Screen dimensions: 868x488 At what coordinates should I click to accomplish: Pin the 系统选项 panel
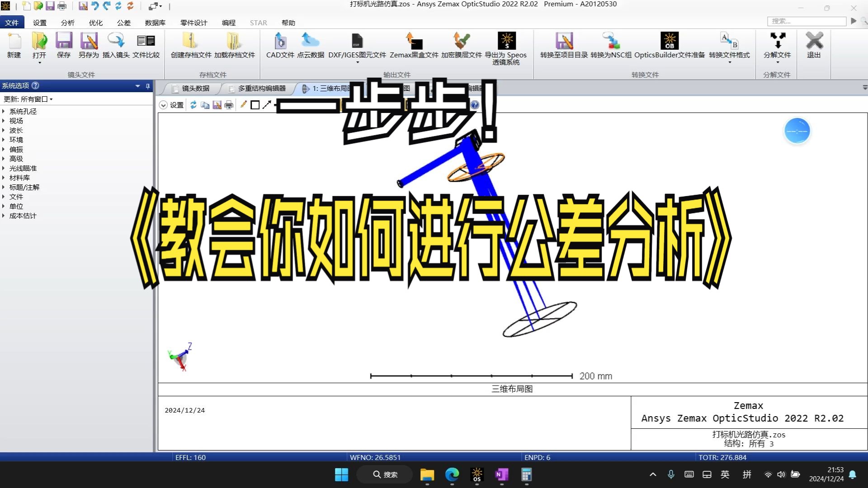(x=147, y=86)
